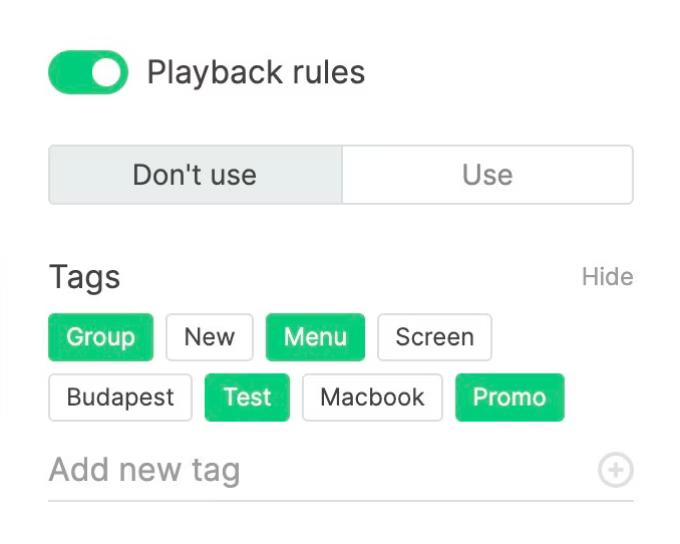This screenshot has height=544, width=680.
Task: Activate the Budapest tag
Action: pos(120,397)
